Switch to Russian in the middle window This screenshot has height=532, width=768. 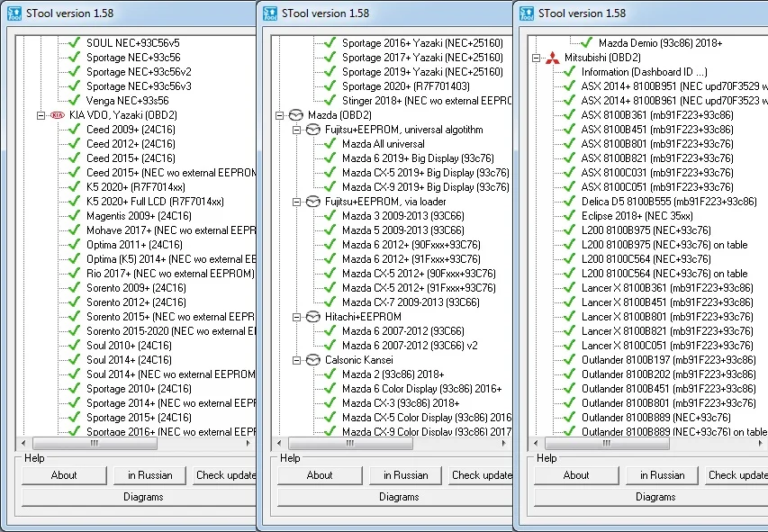[x=405, y=475]
